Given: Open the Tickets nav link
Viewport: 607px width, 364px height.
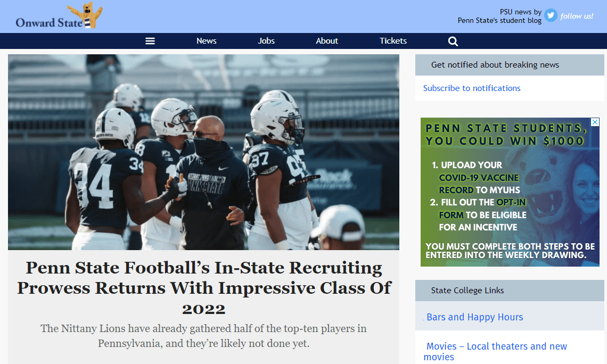Looking at the screenshot, I should point(393,40).
